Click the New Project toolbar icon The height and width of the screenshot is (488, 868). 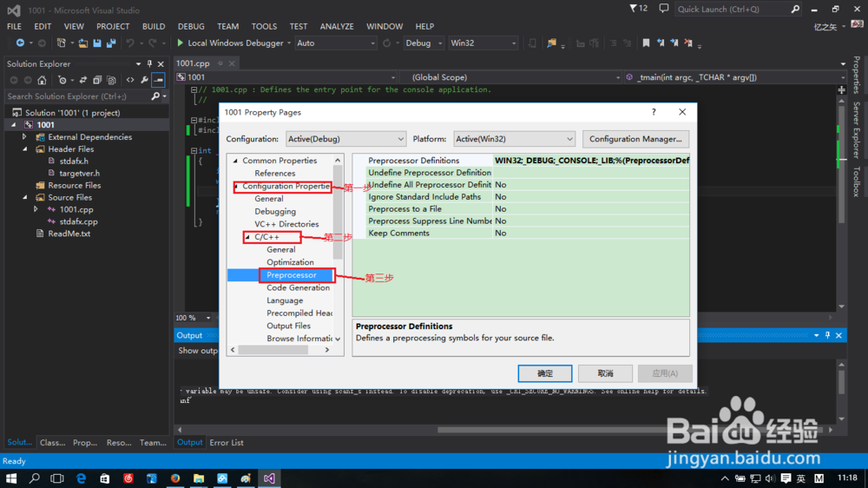click(x=62, y=43)
